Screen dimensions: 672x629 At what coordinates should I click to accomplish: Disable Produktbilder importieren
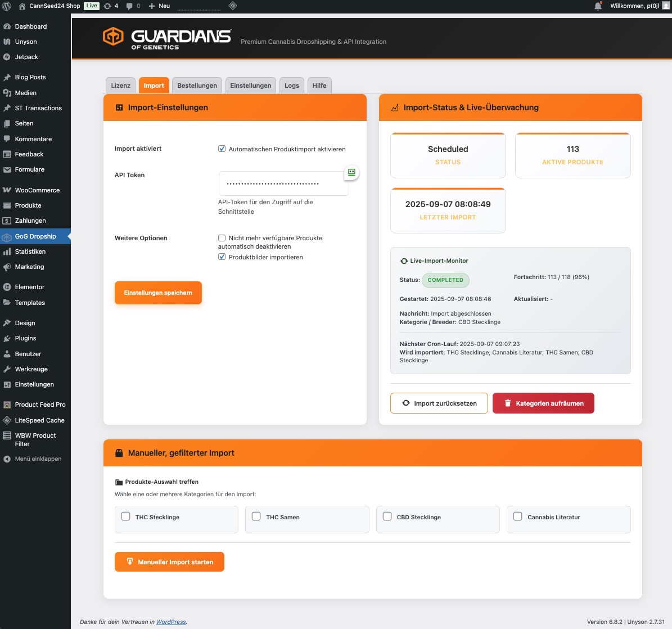click(x=222, y=257)
